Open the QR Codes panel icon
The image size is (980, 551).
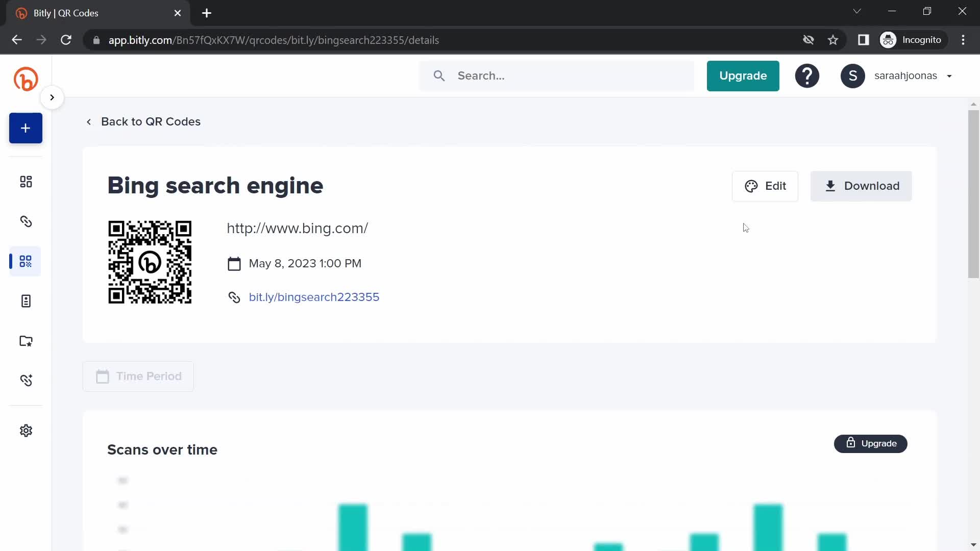[x=26, y=261]
